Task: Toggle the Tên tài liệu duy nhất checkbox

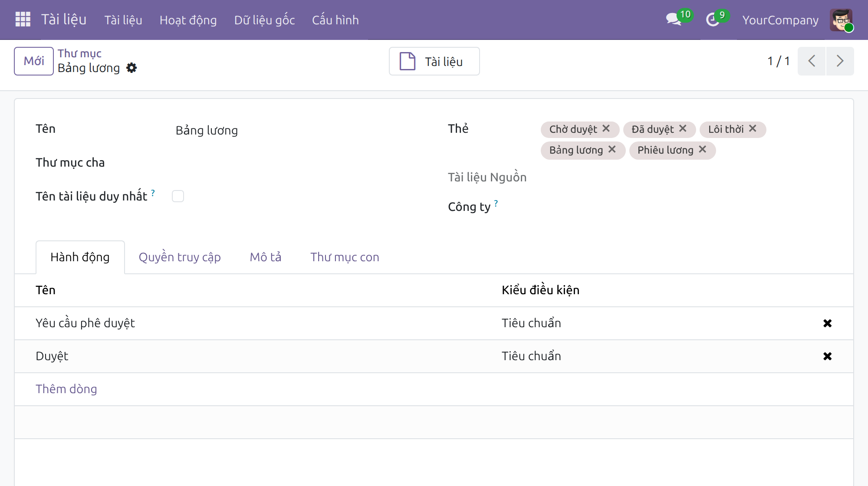Action: click(x=178, y=196)
